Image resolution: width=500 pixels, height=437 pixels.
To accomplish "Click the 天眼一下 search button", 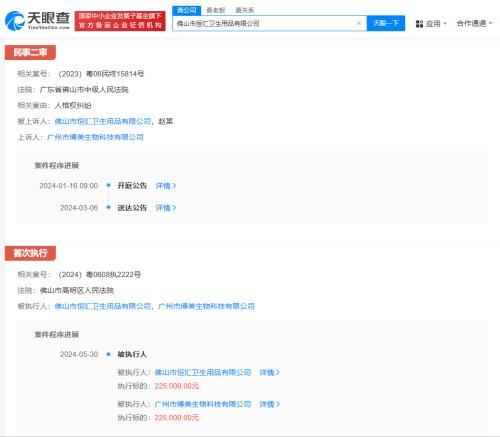I will tap(386, 23).
